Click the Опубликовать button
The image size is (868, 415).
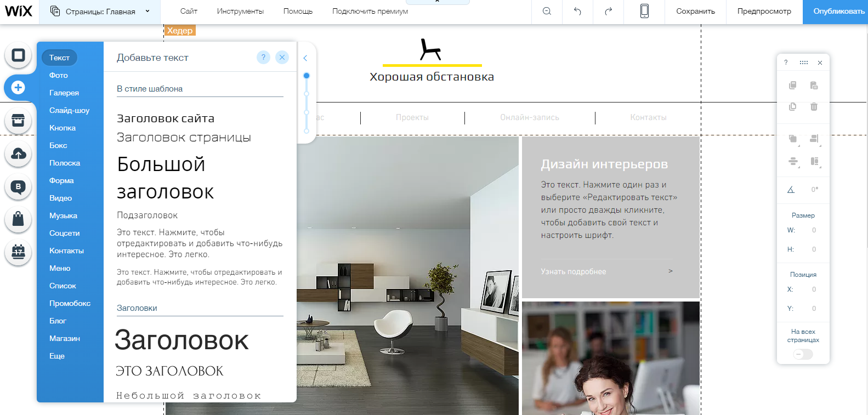(x=836, y=11)
